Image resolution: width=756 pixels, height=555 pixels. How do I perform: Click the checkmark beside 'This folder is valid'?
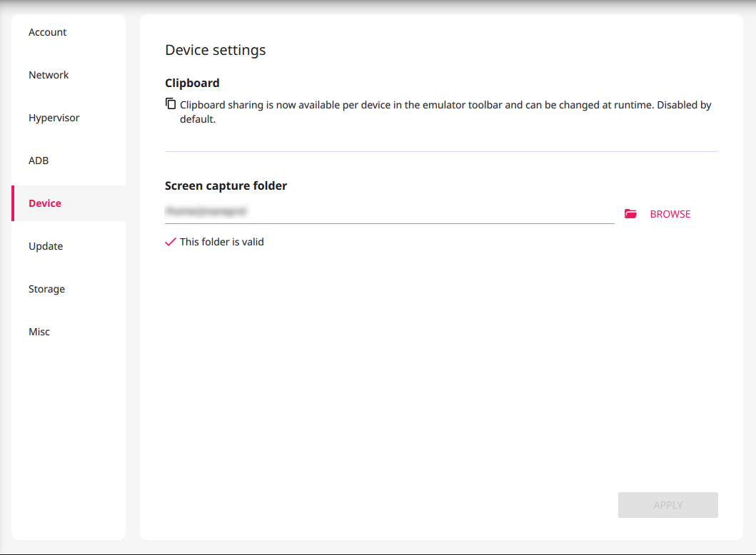pyautogui.click(x=170, y=241)
